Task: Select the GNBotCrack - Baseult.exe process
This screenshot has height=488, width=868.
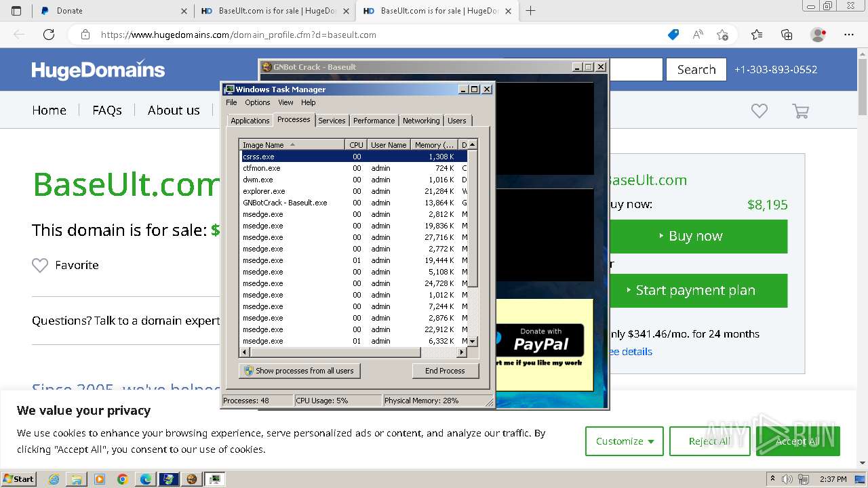Action: tap(353, 203)
